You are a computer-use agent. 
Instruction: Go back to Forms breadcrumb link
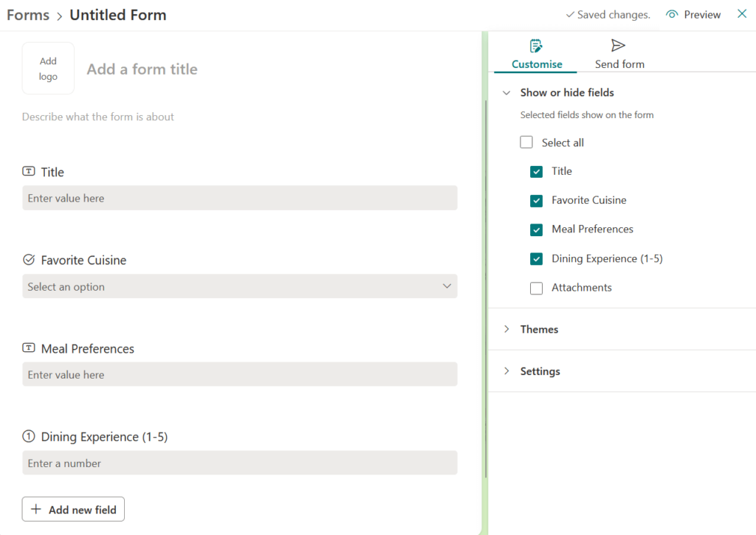[28, 15]
